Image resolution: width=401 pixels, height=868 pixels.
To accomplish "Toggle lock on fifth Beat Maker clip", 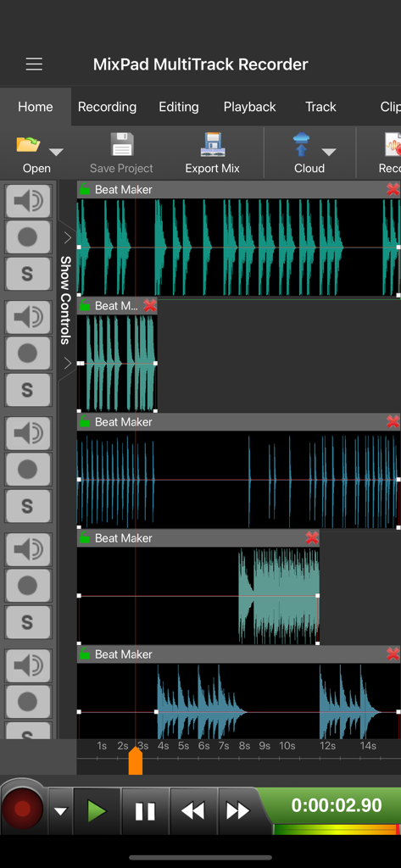I will click(85, 654).
